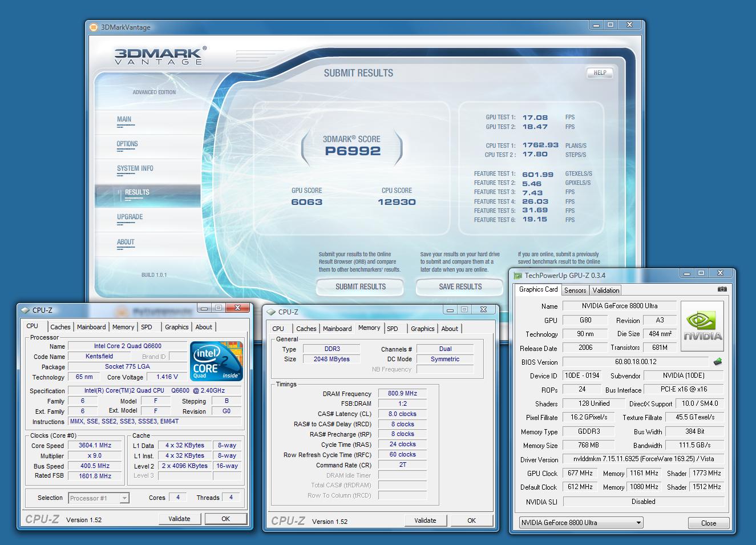Click the Memory Size 768 MB field

(588, 445)
